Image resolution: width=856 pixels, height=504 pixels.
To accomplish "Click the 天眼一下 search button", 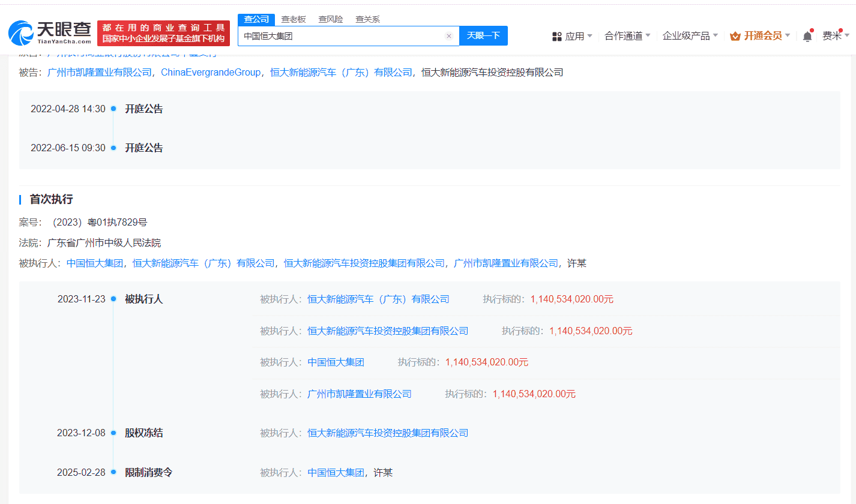I will [484, 36].
